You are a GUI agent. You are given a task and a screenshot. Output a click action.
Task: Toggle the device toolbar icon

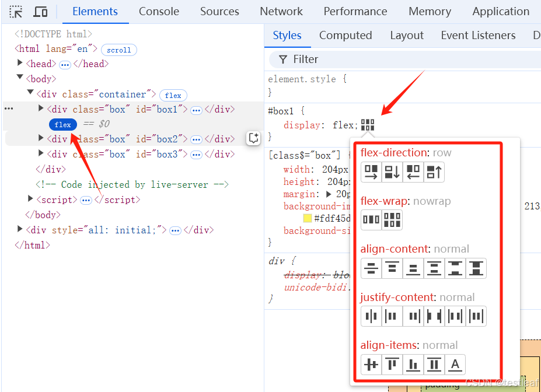tap(40, 12)
